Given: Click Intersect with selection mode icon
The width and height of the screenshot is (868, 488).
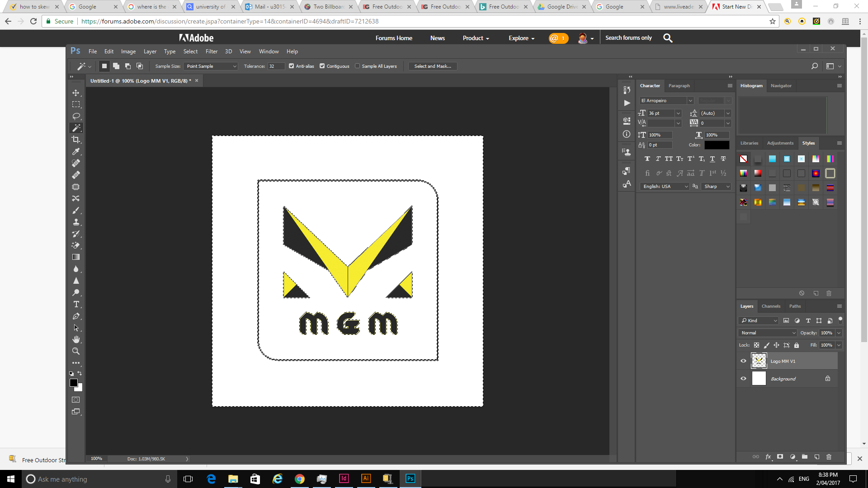Looking at the screenshot, I should click(140, 66).
